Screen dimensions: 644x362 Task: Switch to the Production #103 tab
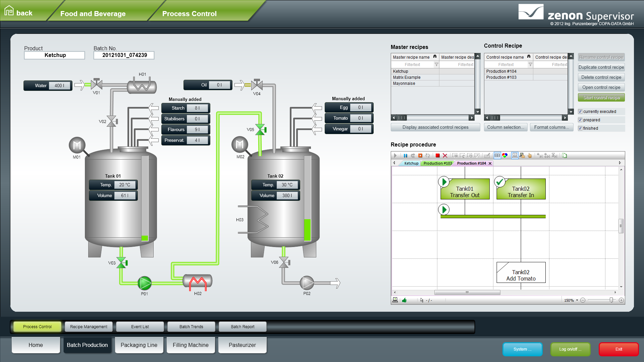pos(437,163)
